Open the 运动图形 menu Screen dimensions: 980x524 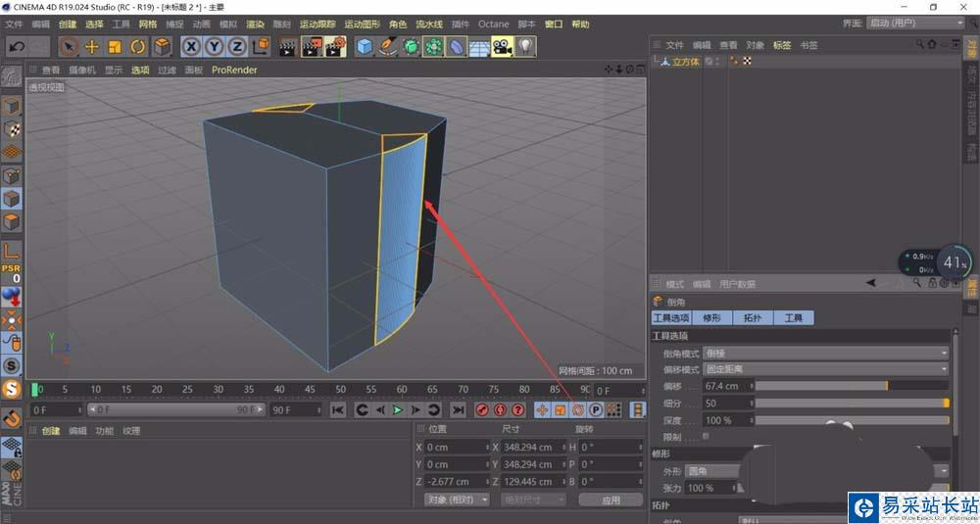tap(362, 24)
